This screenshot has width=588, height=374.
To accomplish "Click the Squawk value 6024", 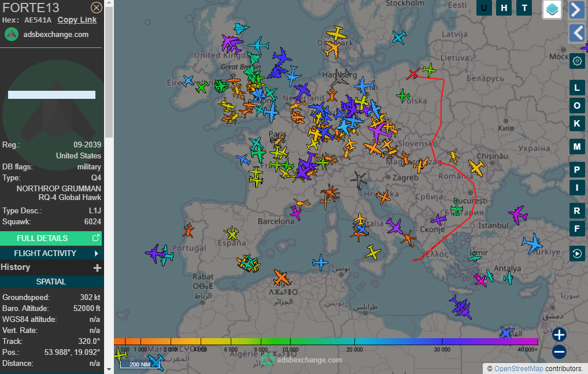I will tap(93, 221).
